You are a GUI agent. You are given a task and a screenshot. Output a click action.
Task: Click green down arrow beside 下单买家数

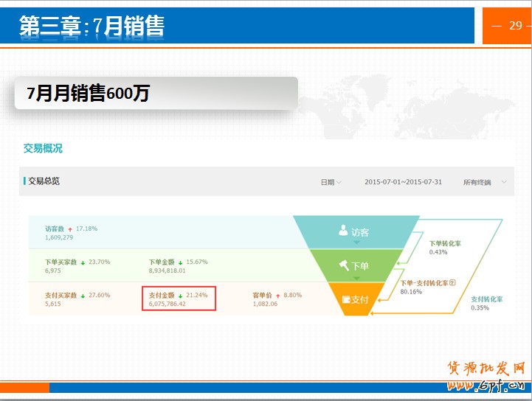point(83,262)
